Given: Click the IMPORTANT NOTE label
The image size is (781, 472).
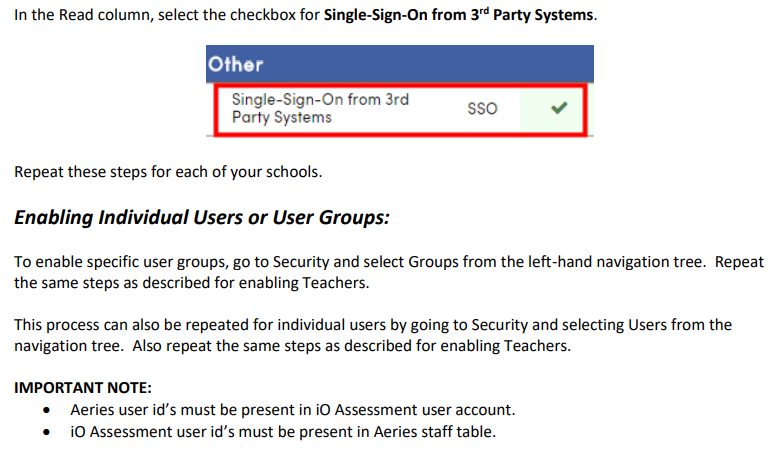Looking at the screenshot, I should pyautogui.click(x=83, y=388).
